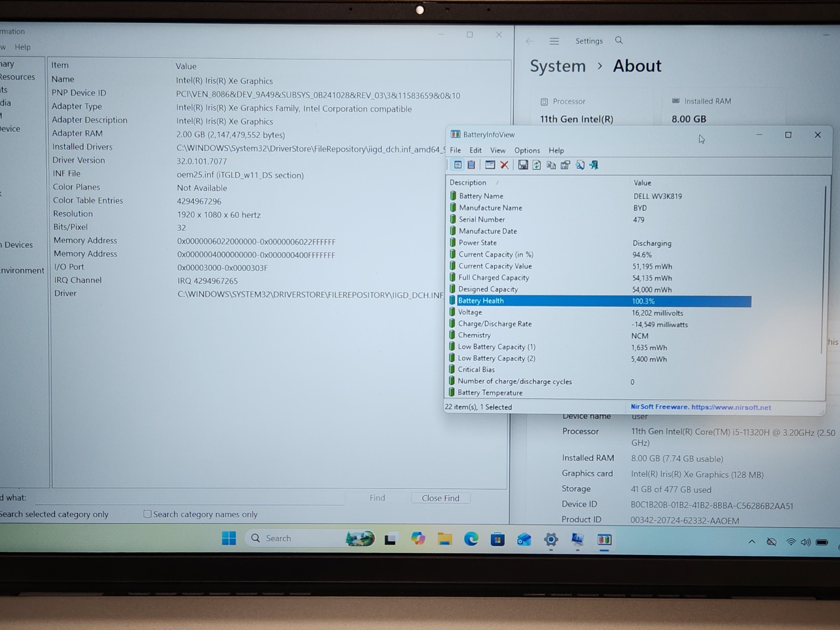This screenshot has height=630, width=840.
Task: Open File menu in BatteryInfoView
Action: 455,150
